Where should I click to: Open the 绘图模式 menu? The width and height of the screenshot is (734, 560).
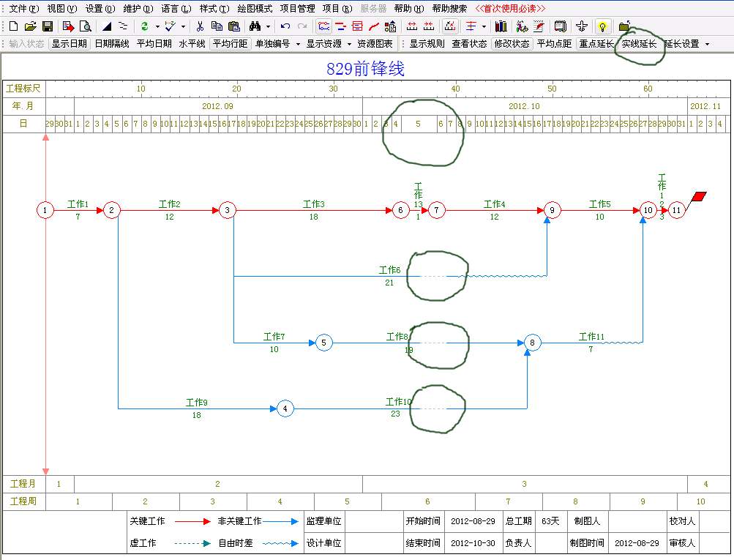coord(255,9)
